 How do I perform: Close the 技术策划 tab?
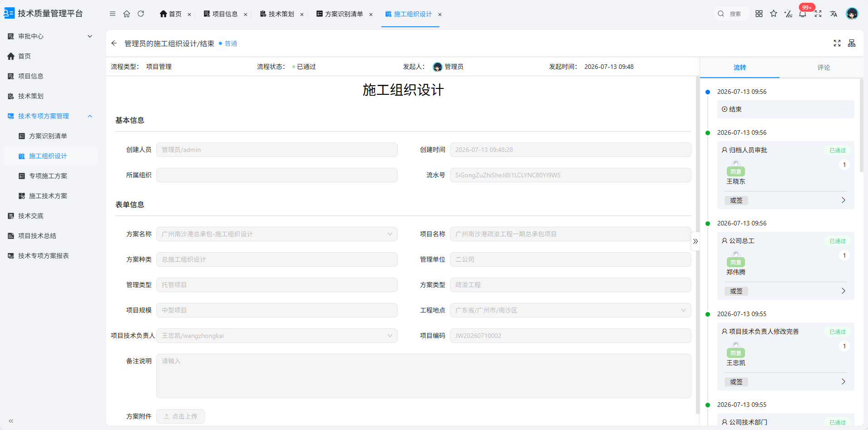coord(302,15)
